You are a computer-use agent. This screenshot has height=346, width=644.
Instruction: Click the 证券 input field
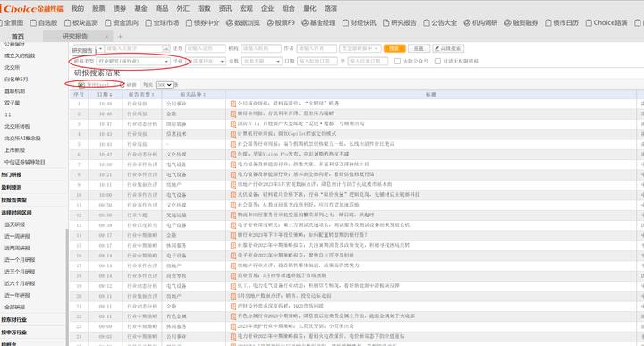[x=206, y=48]
